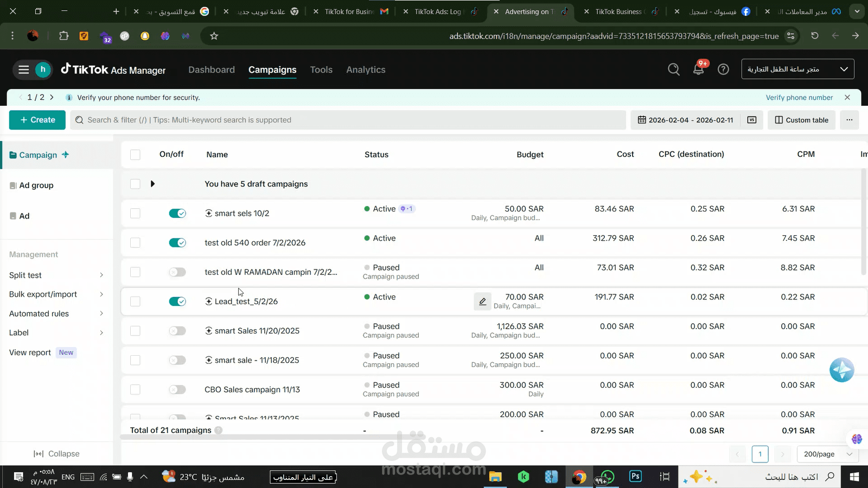The height and width of the screenshot is (488, 868).
Task: Open the column comparison VS icon
Action: (752, 120)
